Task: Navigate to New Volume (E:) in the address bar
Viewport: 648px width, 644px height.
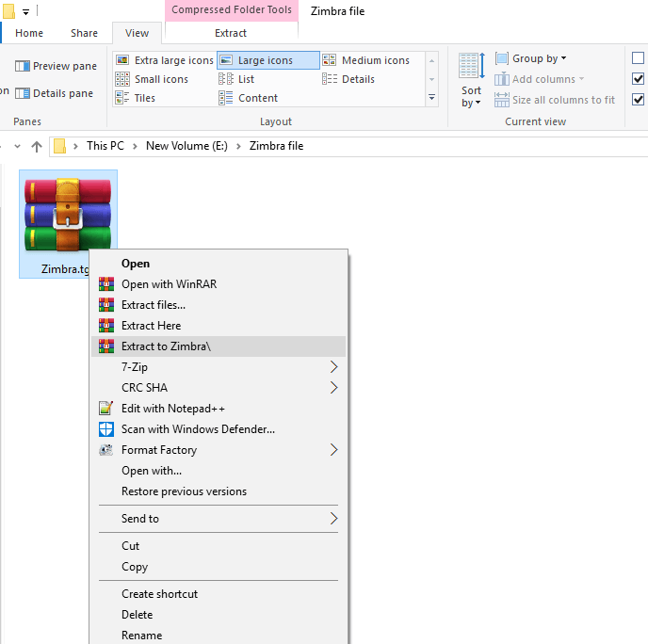Action: (x=186, y=146)
